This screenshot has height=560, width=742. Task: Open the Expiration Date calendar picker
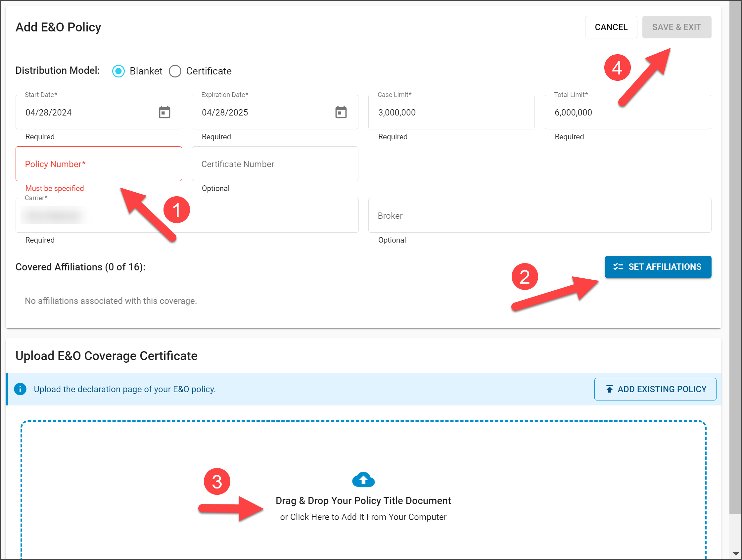[x=341, y=112]
